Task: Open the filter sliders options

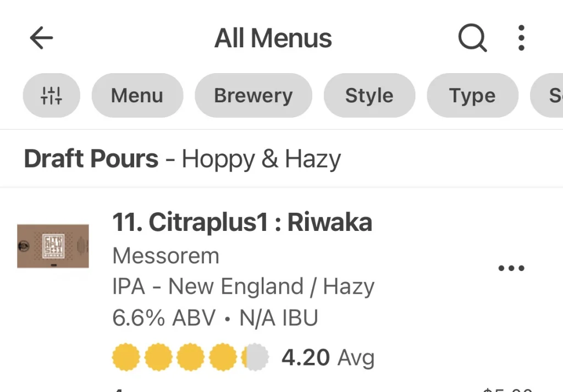Action: click(x=52, y=96)
